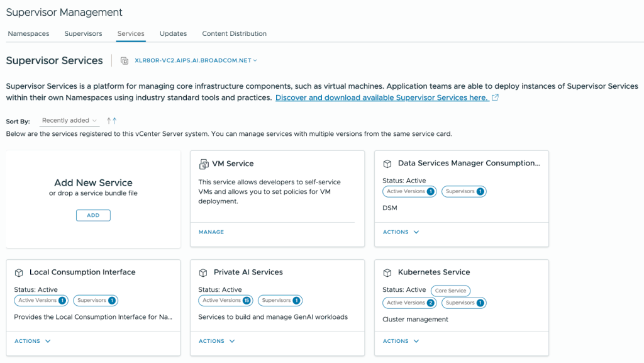The width and height of the screenshot is (644, 363).
Task: Open Discover and download Supervisor Services link
Action: (x=381, y=98)
